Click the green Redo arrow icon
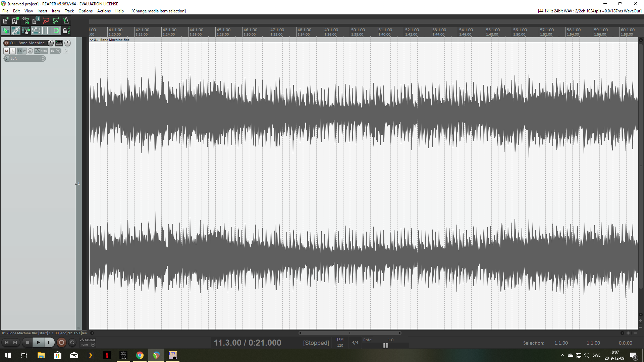644x362 pixels. pyautogui.click(x=56, y=21)
